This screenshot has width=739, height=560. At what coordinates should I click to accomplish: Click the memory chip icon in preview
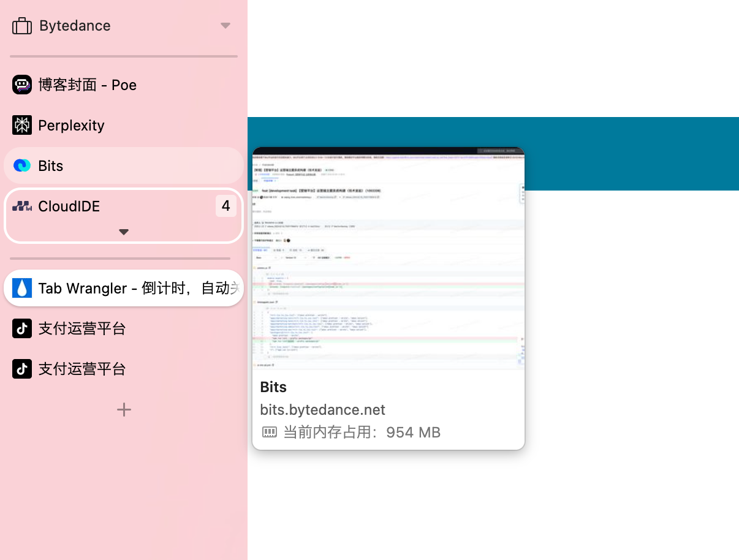tap(270, 433)
